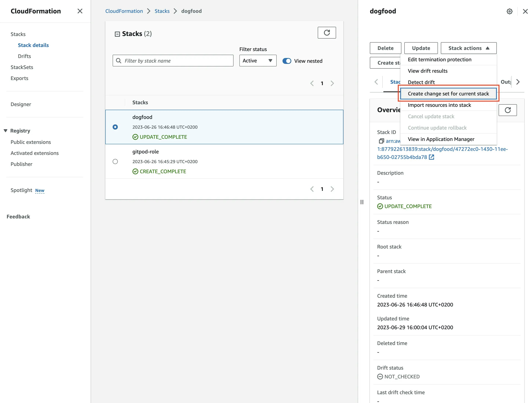This screenshot has height=403, width=532.
Task: Select the dogfood stack radio button
Action: (x=115, y=127)
